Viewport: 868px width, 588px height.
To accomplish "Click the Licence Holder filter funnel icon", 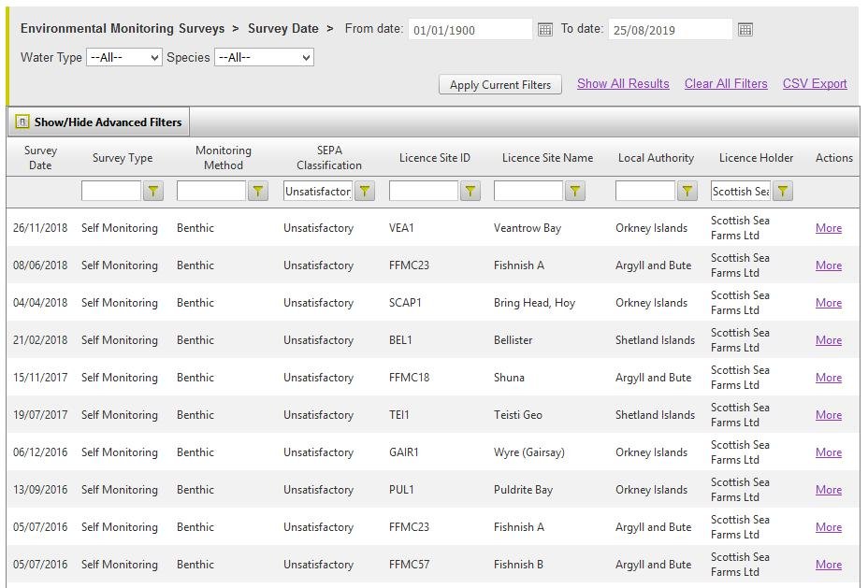I will tap(783, 192).
